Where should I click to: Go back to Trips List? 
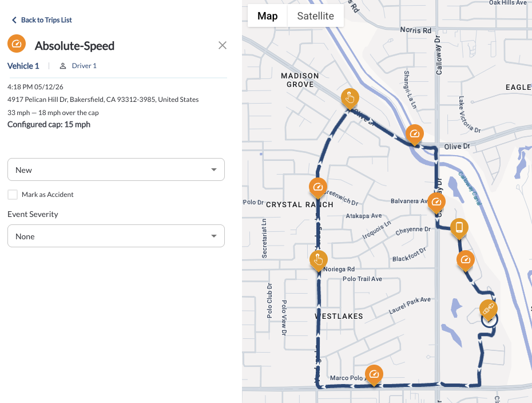(42, 20)
